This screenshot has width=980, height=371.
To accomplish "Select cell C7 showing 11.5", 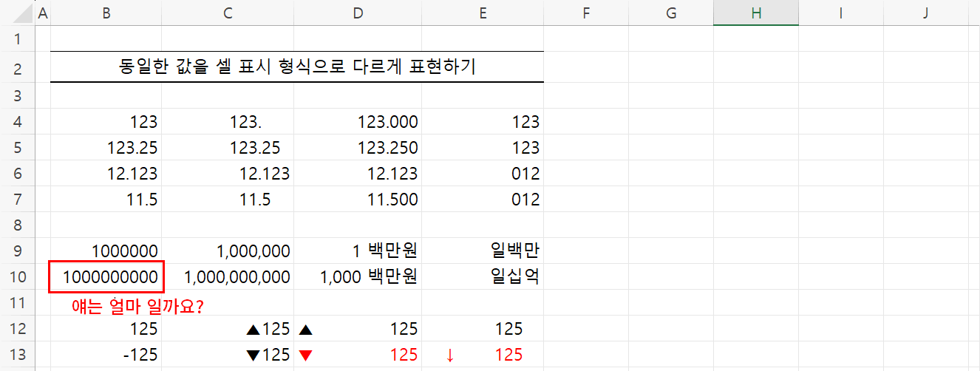I will coord(228,200).
